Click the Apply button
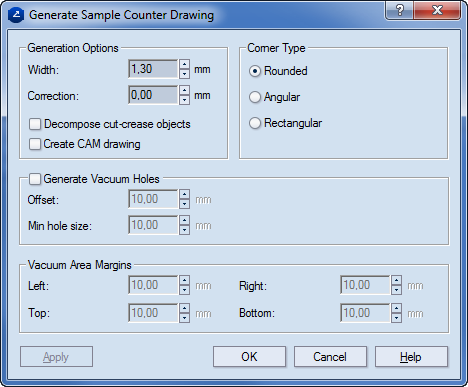This screenshot has height=387, width=468. coord(56,357)
